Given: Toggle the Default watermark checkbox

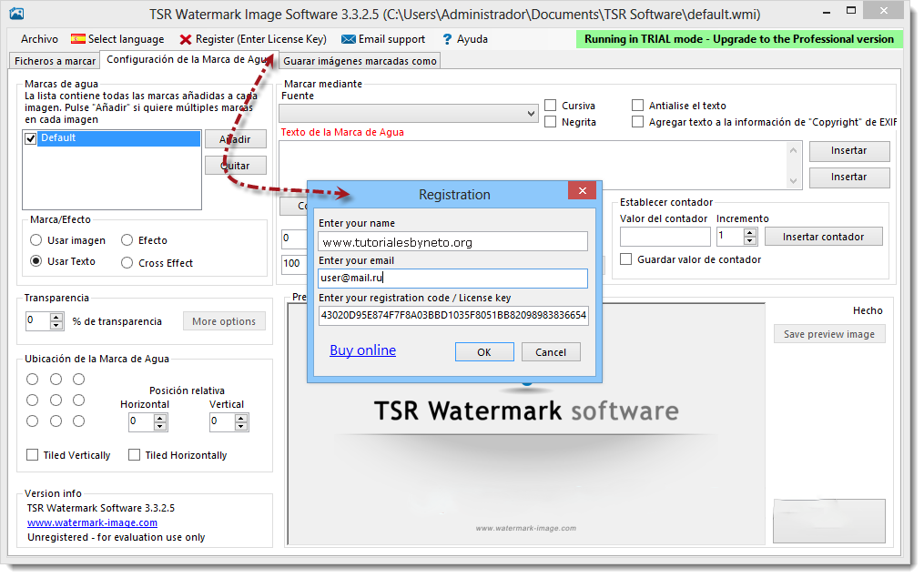Looking at the screenshot, I should tap(31, 138).
